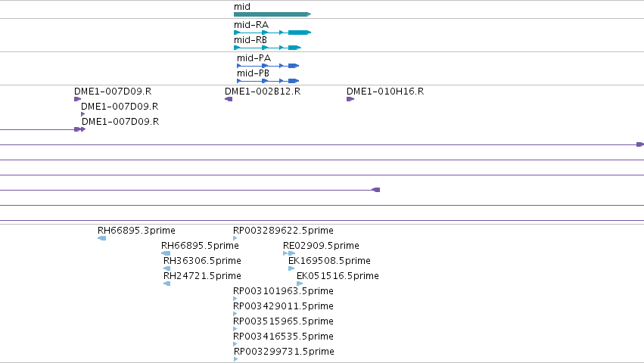Select the RH66895.3prime light blue arrow

point(102,238)
